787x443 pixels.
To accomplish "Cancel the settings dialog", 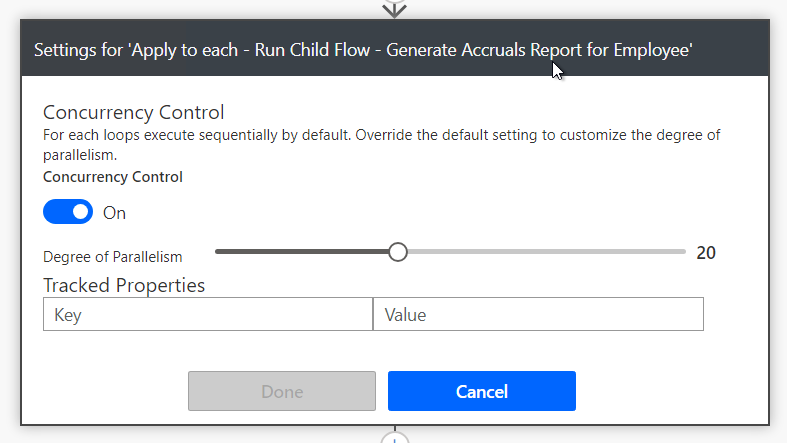I will pyautogui.click(x=481, y=391).
